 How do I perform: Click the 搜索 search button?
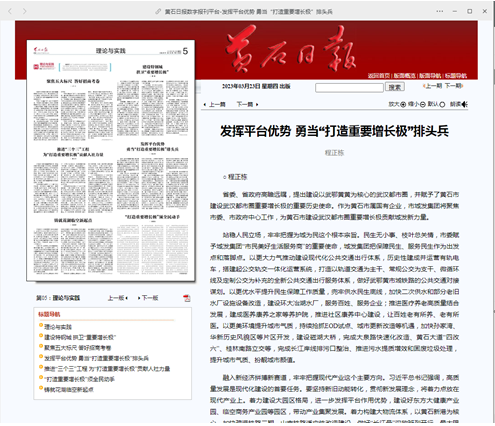pyautogui.click(x=395, y=87)
